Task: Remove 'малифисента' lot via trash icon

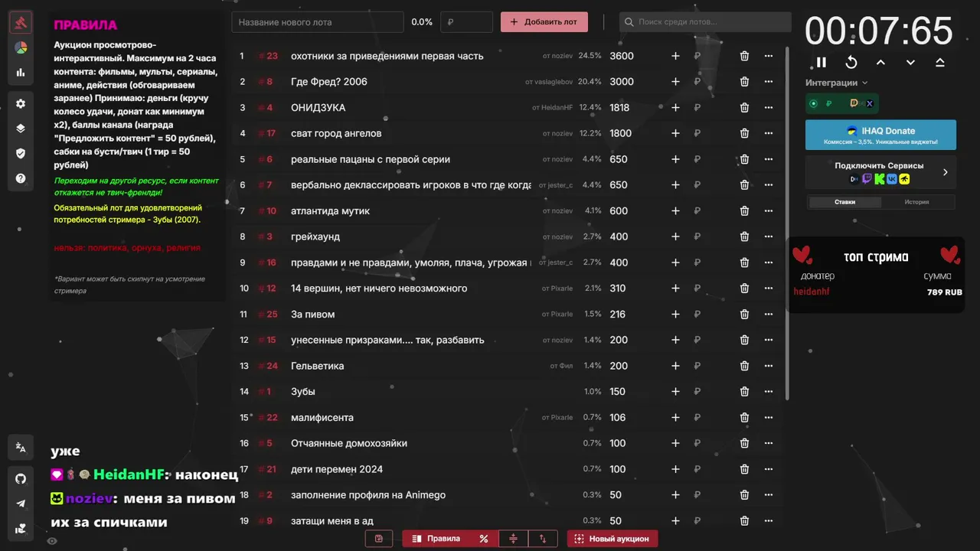Action: 744,418
